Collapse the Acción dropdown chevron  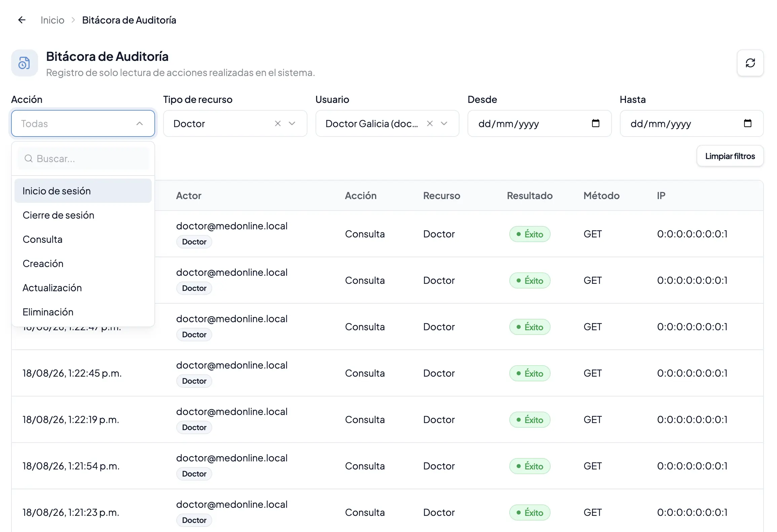point(140,124)
